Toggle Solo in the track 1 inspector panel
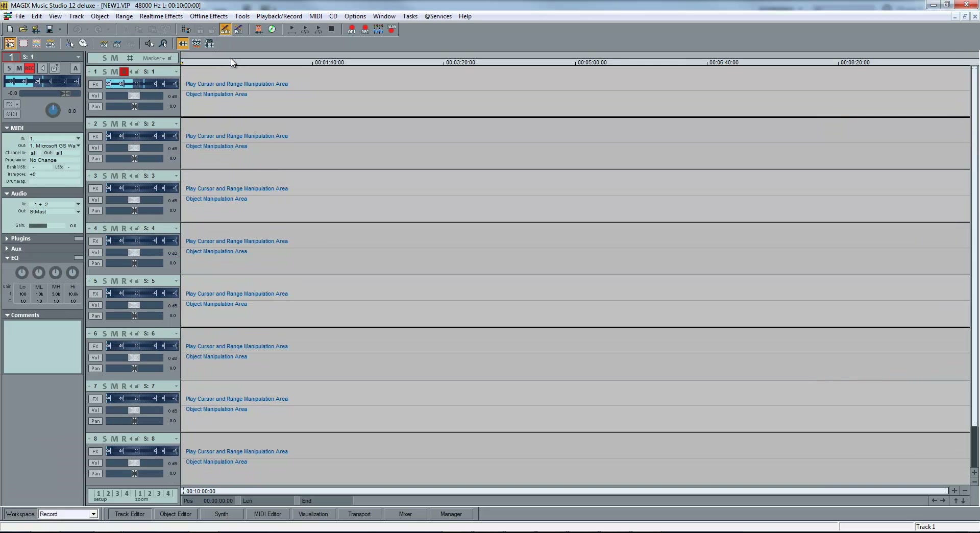The image size is (980, 533). (9, 68)
